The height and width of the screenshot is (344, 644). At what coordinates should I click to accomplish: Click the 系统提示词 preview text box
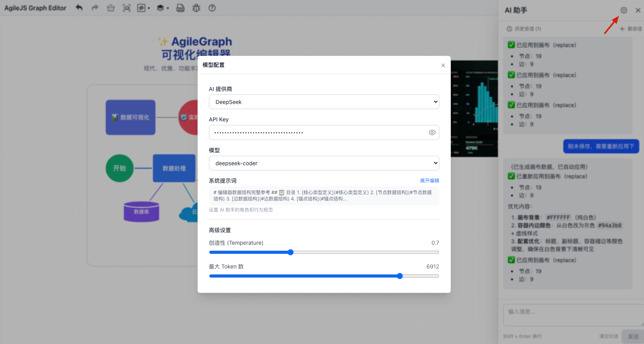[324, 196]
